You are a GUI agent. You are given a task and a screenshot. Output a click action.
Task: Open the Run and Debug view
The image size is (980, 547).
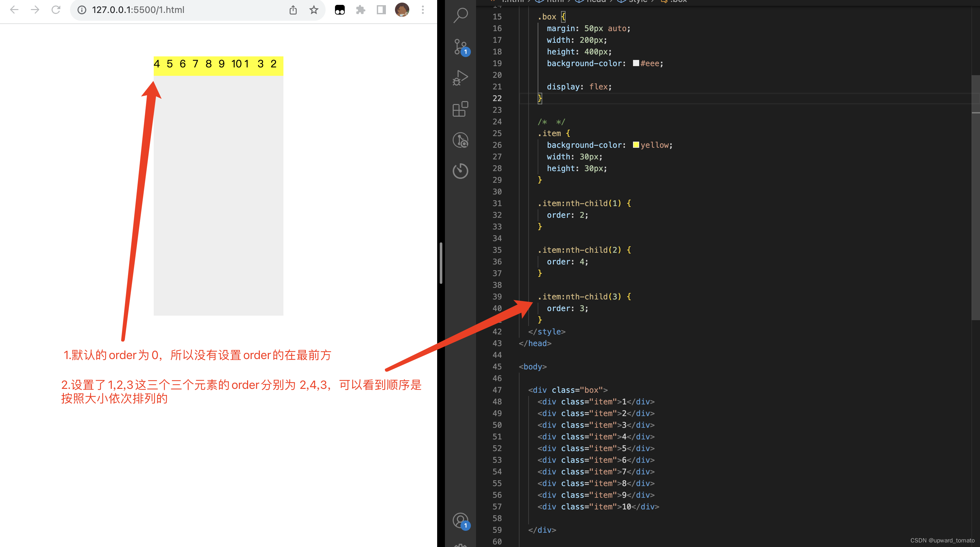pos(461,78)
